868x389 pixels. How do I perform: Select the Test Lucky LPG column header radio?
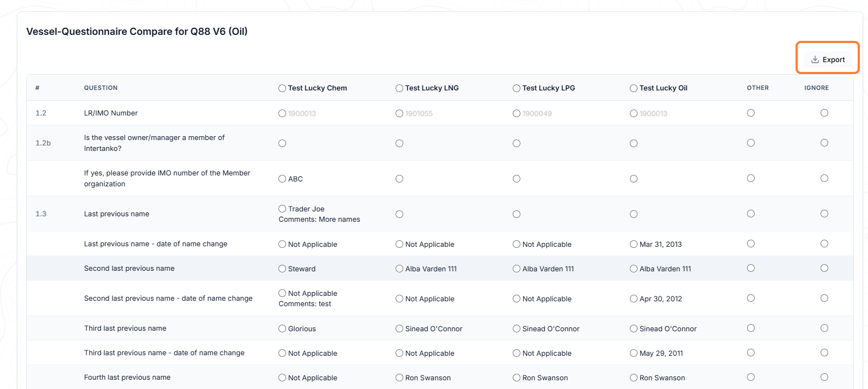(x=517, y=88)
